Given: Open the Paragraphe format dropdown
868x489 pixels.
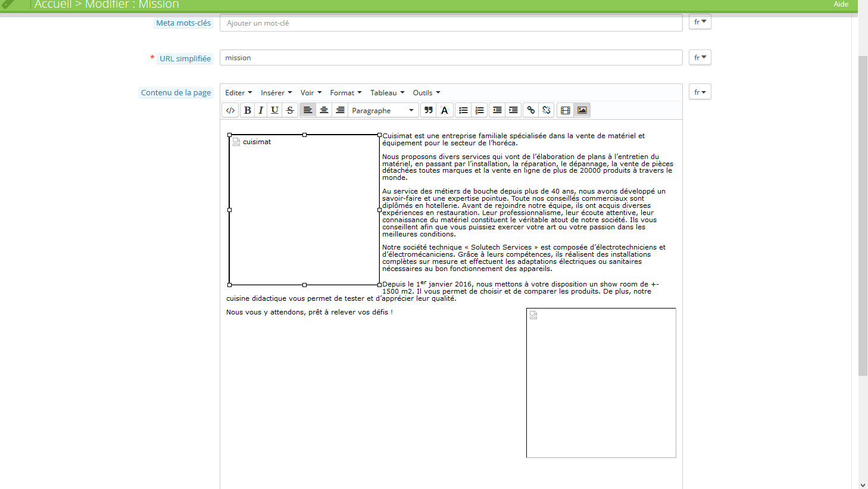Looking at the screenshot, I should (383, 110).
